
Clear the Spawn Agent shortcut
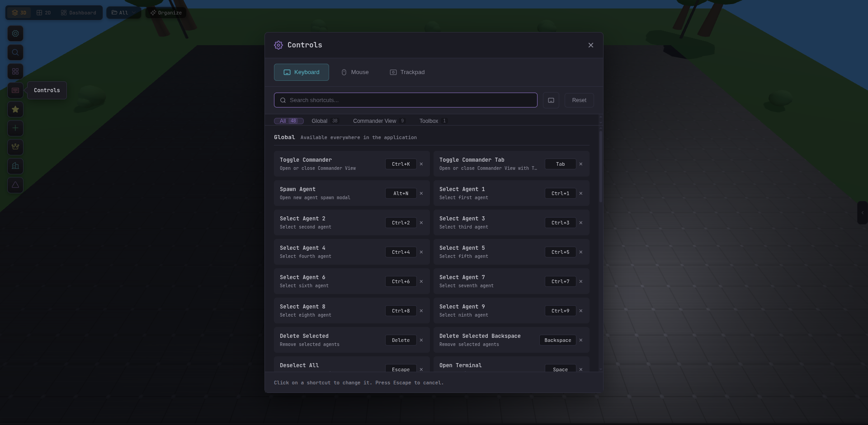(421, 193)
